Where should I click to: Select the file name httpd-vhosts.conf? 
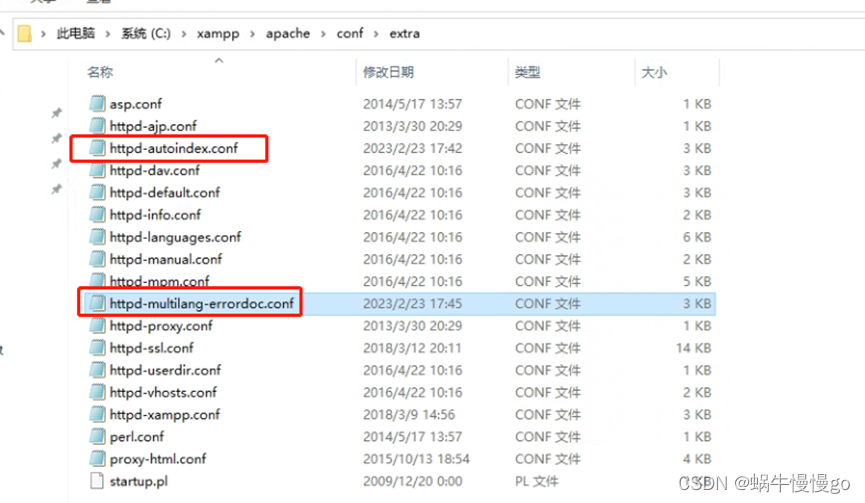tap(163, 392)
